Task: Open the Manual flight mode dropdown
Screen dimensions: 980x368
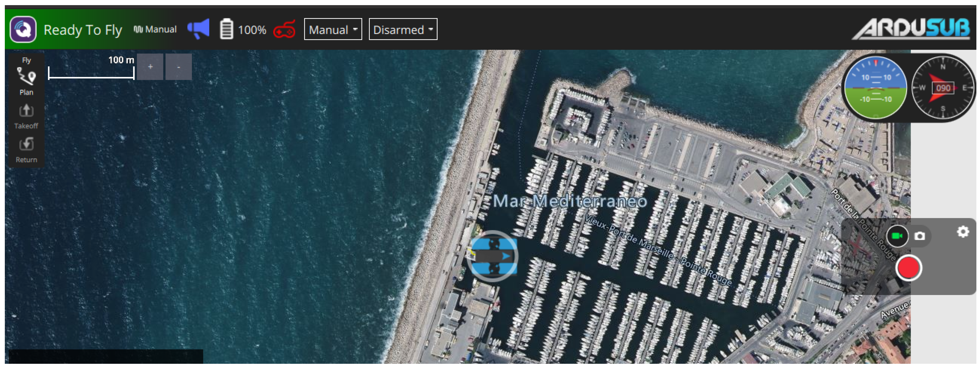Action: click(333, 29)
